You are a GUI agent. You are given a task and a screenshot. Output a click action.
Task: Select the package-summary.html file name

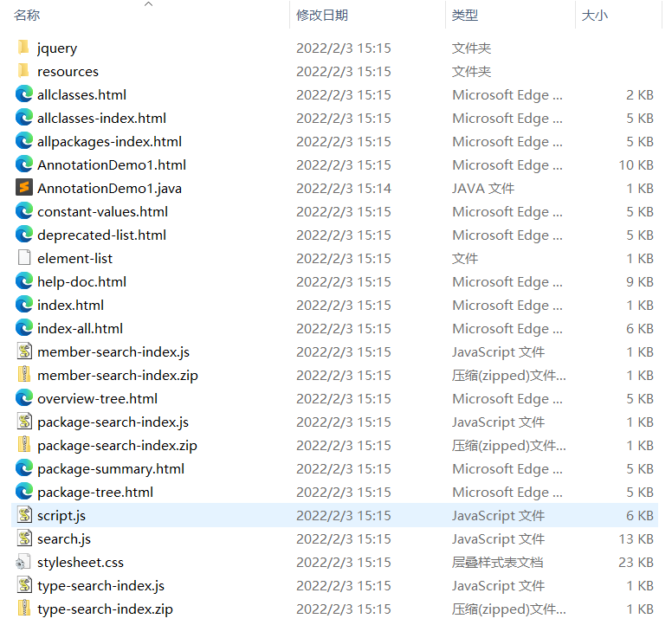pyautogui.click(x=110, y=468)
